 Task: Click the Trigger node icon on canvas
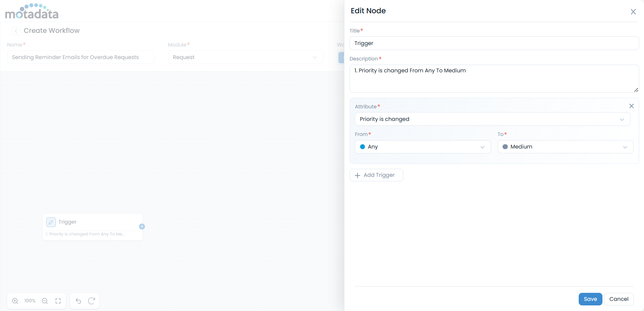(51, 222)
